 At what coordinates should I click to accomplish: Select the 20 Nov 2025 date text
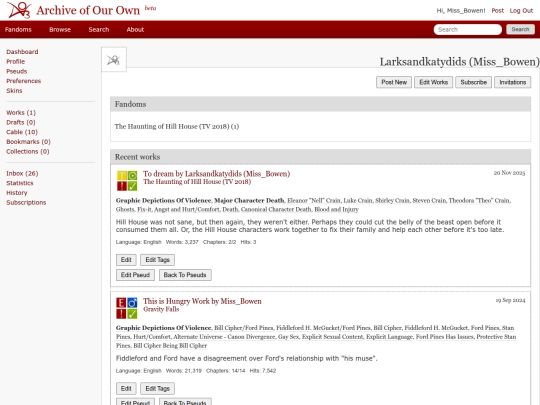[509, 173]
